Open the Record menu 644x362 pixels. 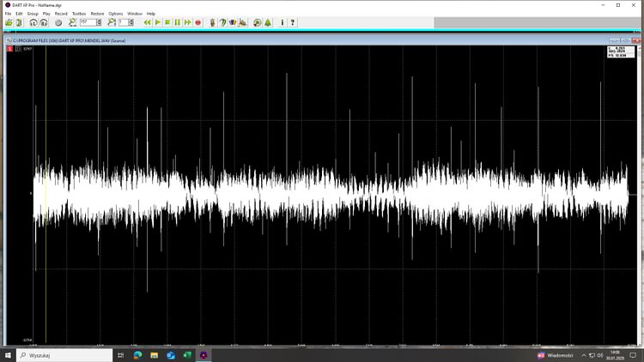click(x=61, y=14)
